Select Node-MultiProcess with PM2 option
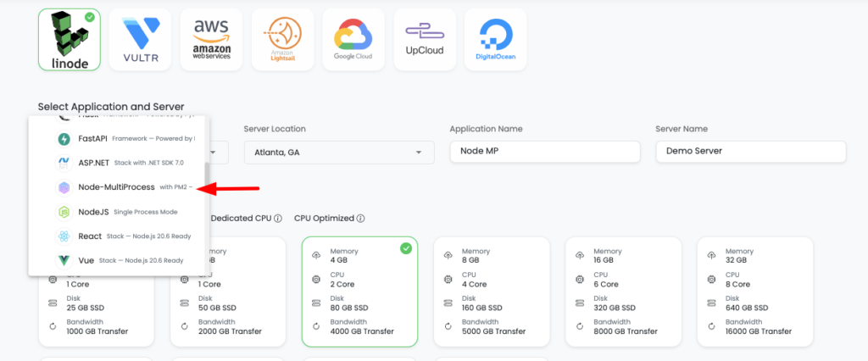868x361 pixels. 117,187
